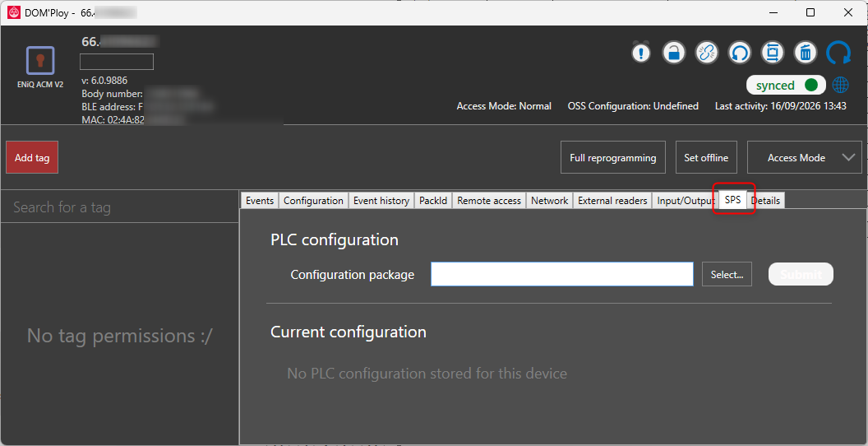The image size is (868, 446).
Task: Open the Event history tab
Action: tap(381, 201)
